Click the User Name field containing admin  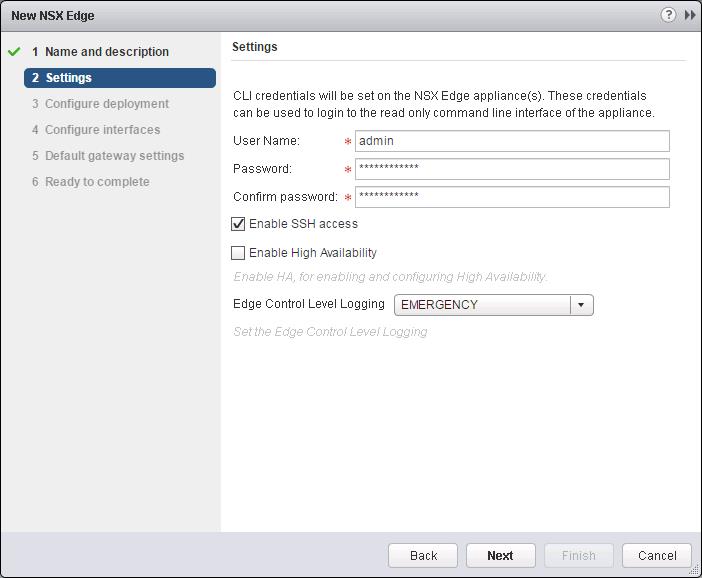pyautogui.click(x=512, y=141)
